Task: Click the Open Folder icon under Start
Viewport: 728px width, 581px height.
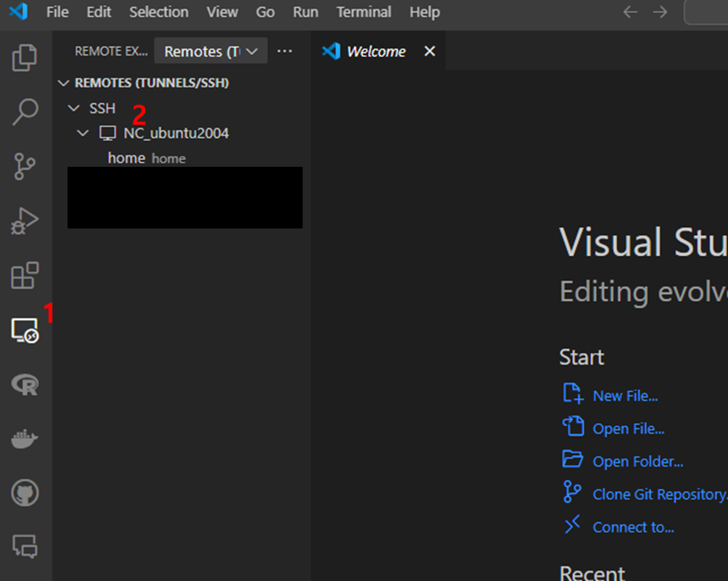Action: (x=573, y=459)
